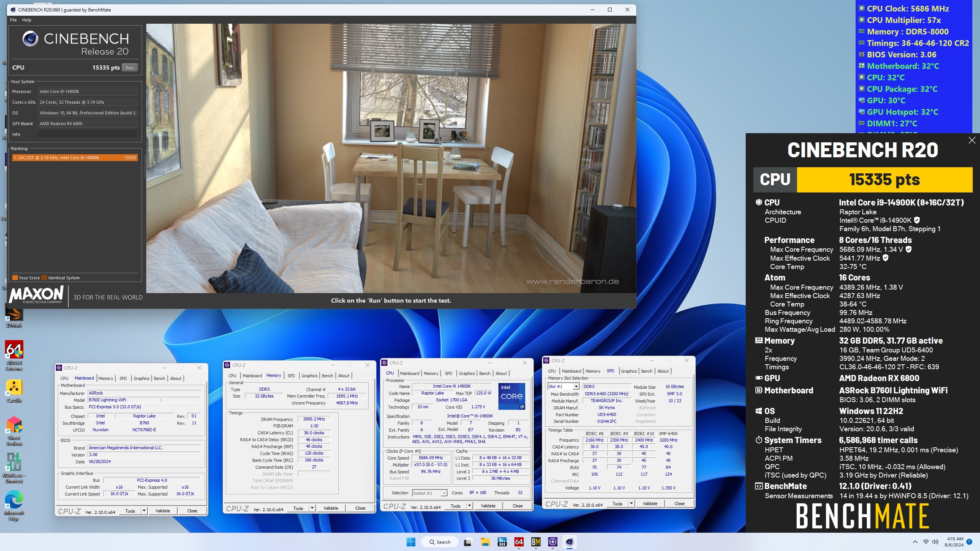Viewport: 980px width, 551px height.
Task: Open File Explorer from the taskbar
Action: 485,542
